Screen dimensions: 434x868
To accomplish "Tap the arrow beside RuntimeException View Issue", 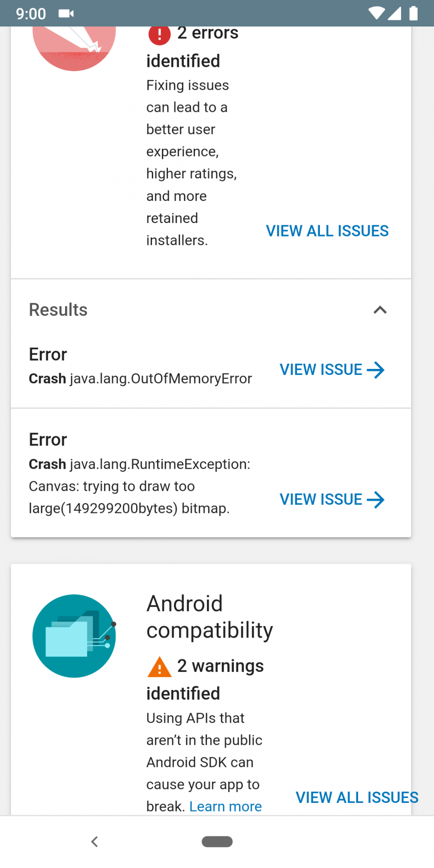I will coord(375,500).
